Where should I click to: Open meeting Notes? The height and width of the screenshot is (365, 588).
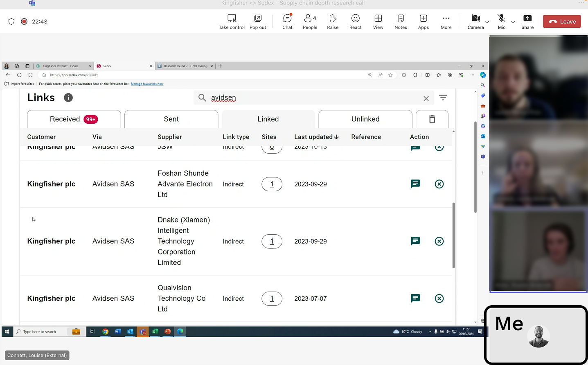(401, 22)
